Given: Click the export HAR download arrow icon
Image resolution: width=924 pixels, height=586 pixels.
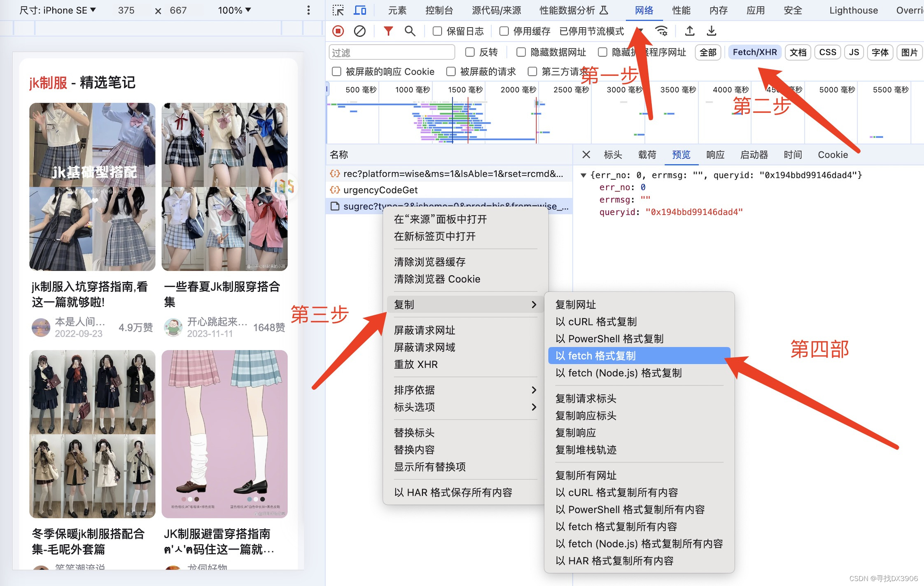Looking at the screenshot, I should pyautogui.click(x=711, y=31).
